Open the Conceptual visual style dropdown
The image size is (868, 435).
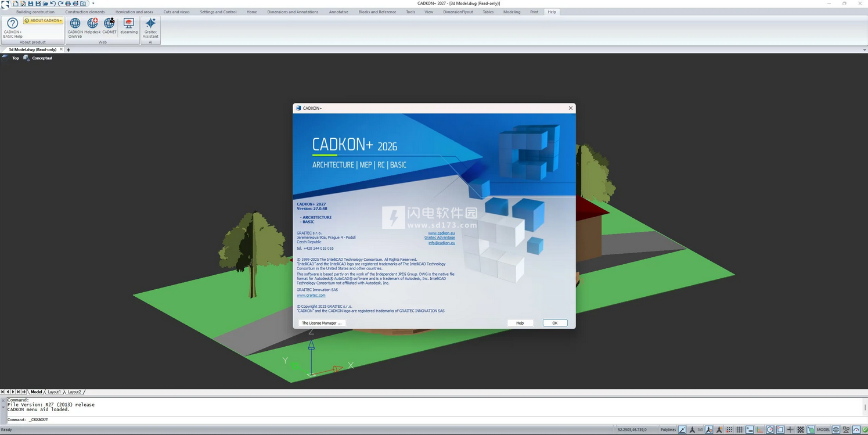pyautogui.click(x=42, y=58)
